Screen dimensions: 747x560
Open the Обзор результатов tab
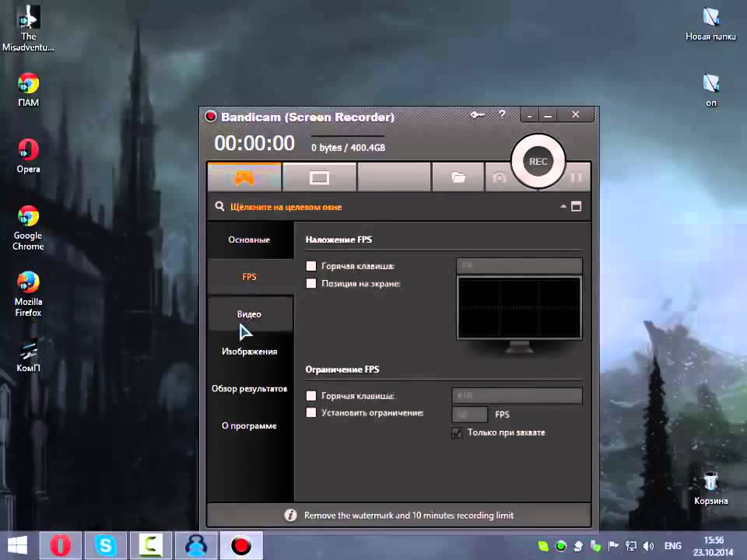pyautogui.click(x=249, y=389)
